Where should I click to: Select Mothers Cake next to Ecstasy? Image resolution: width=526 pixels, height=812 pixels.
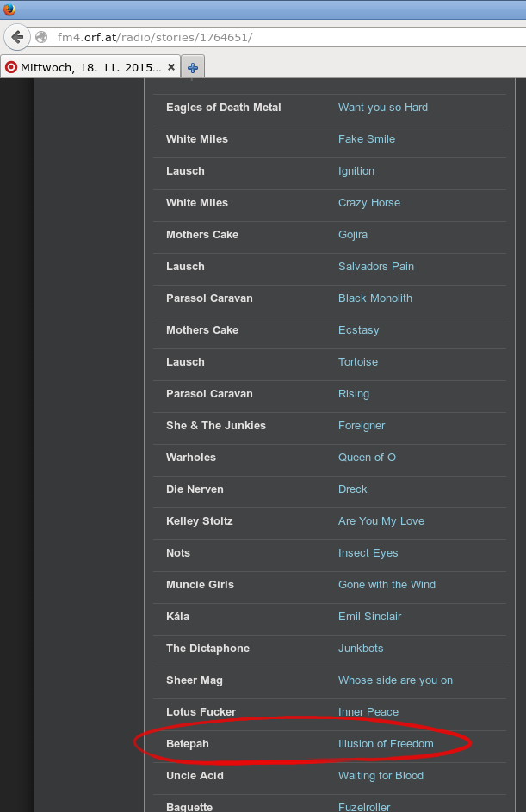point(202,330)
